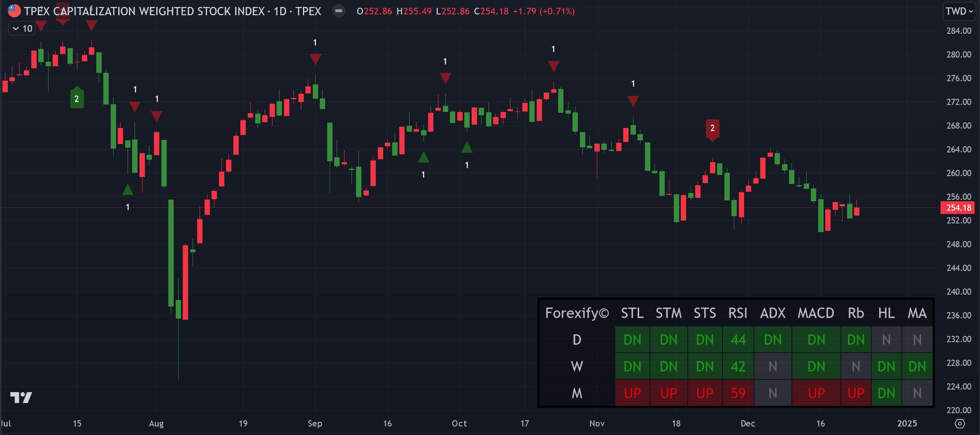980x435 pixels.
Task: Click the TPEX Capitalization Weighted Stock Index title
Action: coord(172,11)
